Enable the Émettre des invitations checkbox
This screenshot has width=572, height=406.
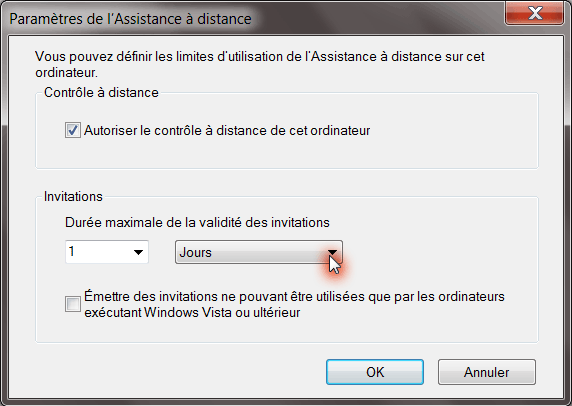pos(73,304)
